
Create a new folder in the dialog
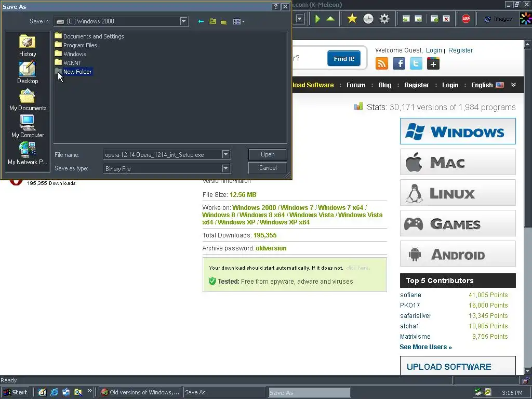click(x=224, y=22)
